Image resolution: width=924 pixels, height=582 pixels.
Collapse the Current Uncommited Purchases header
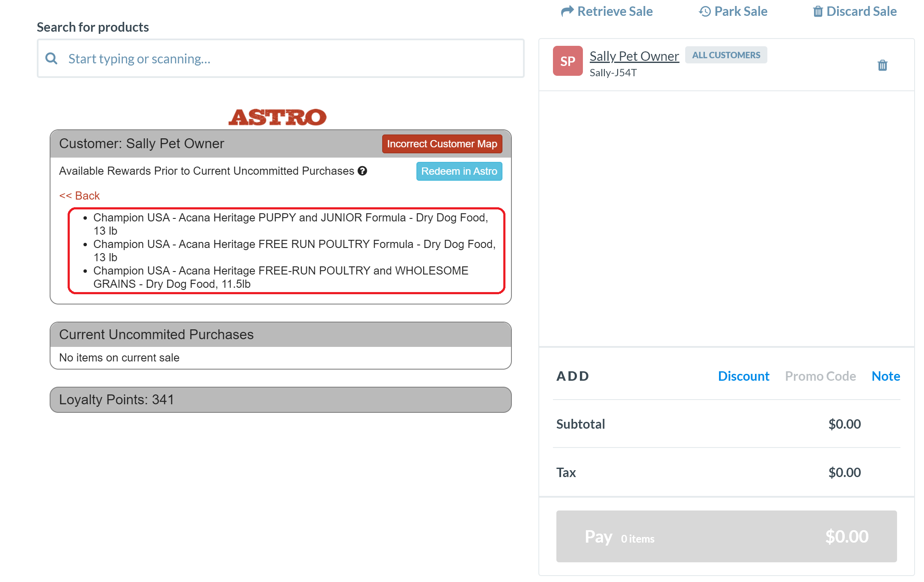click(x=280, y=334)
